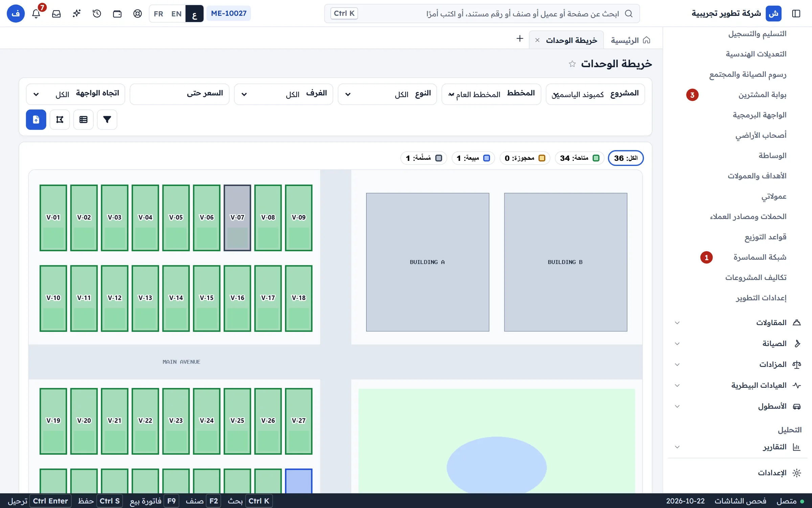This screenshot has width=812, height=508.
Task: Toggle the sidebar panel icon
Action: pos(796,14)
